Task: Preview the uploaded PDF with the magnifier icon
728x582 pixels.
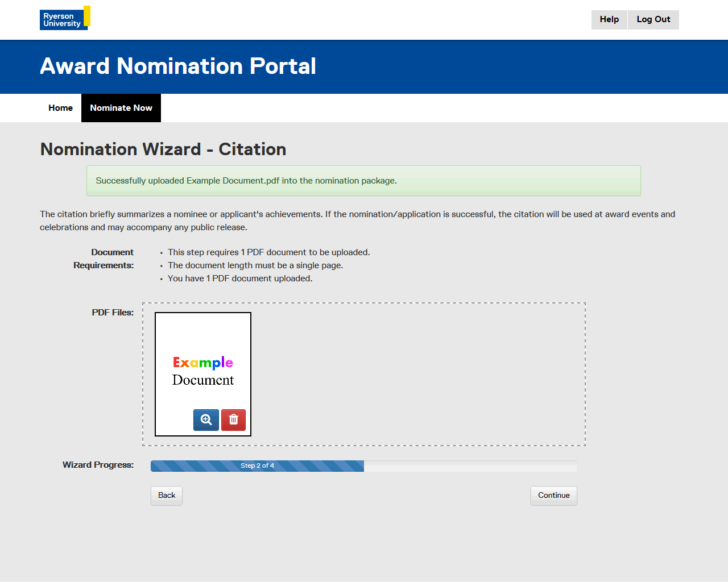Action: tap(206, 420)
